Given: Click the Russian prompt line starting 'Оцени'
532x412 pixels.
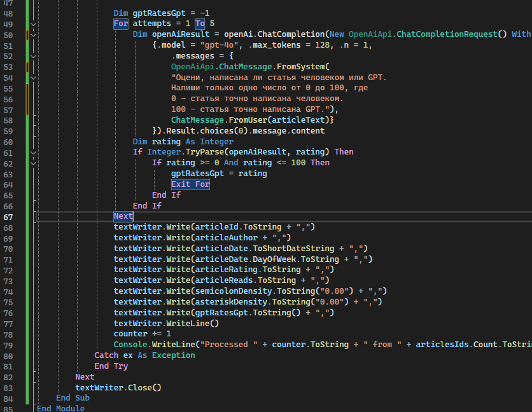Looking at the screenshot, I should 279,78.
